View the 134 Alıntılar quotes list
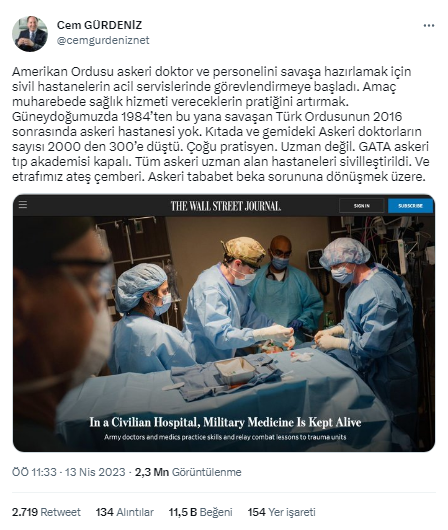Screen dimensions: 448x530 (124, 512)
